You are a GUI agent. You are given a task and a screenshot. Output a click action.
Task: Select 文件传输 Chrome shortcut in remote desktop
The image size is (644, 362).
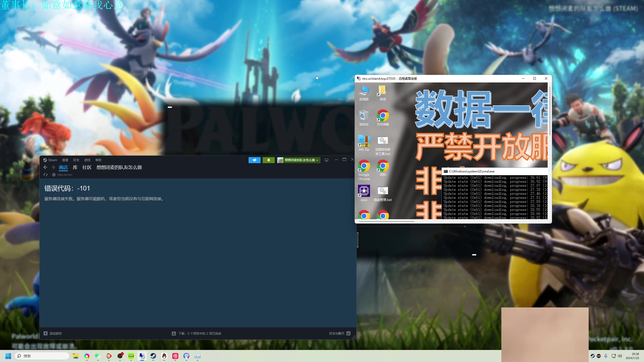click(x=383, y=118)
